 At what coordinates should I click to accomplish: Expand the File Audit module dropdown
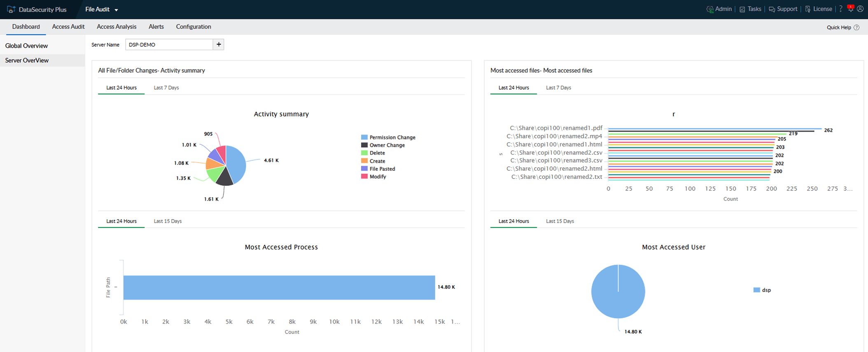(102, 9)
